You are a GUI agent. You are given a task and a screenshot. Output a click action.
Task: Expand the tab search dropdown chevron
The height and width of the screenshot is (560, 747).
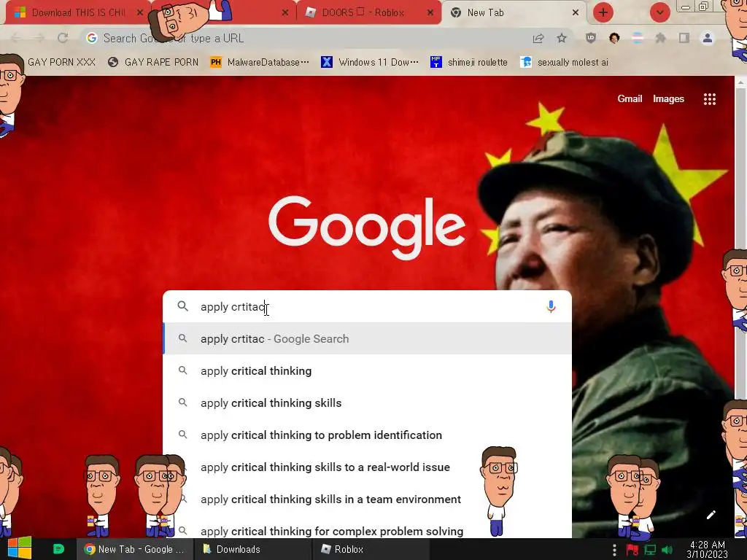pos(659,12)
